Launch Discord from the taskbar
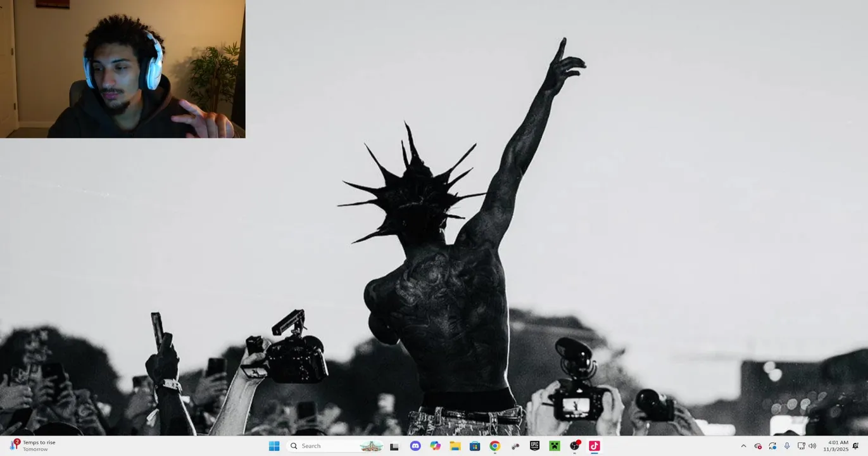Viewport: 868px width, 456px height. [415, 446]
